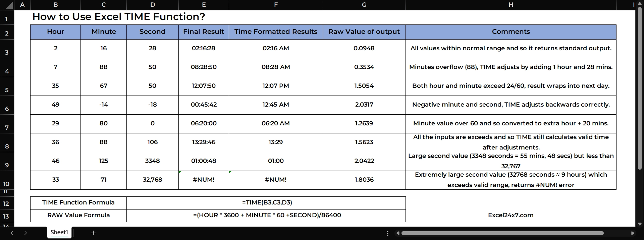Select the 'Minute' header cell

(x=104, y=32)
